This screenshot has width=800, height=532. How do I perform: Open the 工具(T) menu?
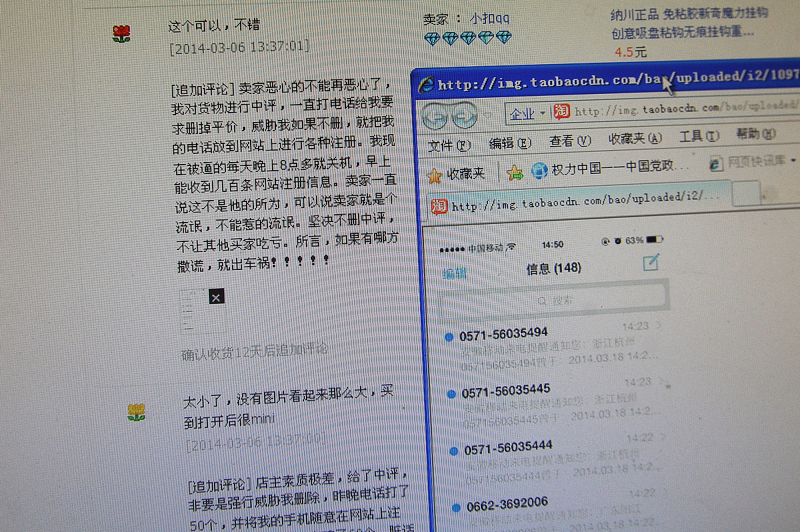pos(699,136)
